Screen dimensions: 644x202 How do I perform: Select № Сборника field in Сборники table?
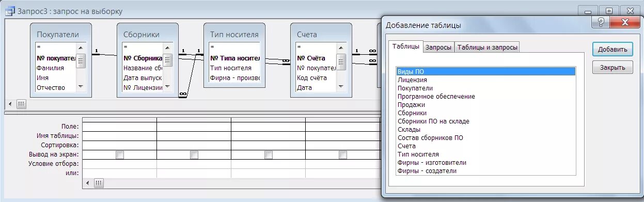143,58
